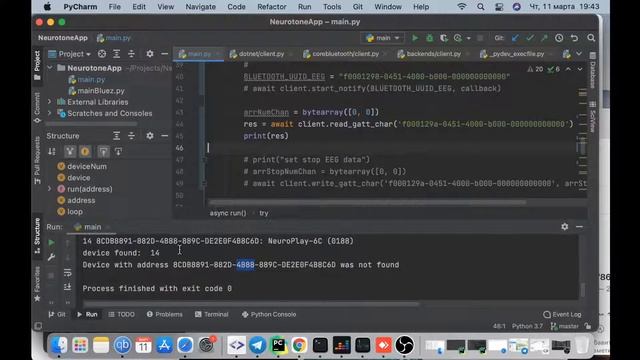This screenshot has height=360, width=640.
Task: Open Search Everywhere magnifier in PyCharm toolbar
Action: pyautogui.click(x=591, y=38)
